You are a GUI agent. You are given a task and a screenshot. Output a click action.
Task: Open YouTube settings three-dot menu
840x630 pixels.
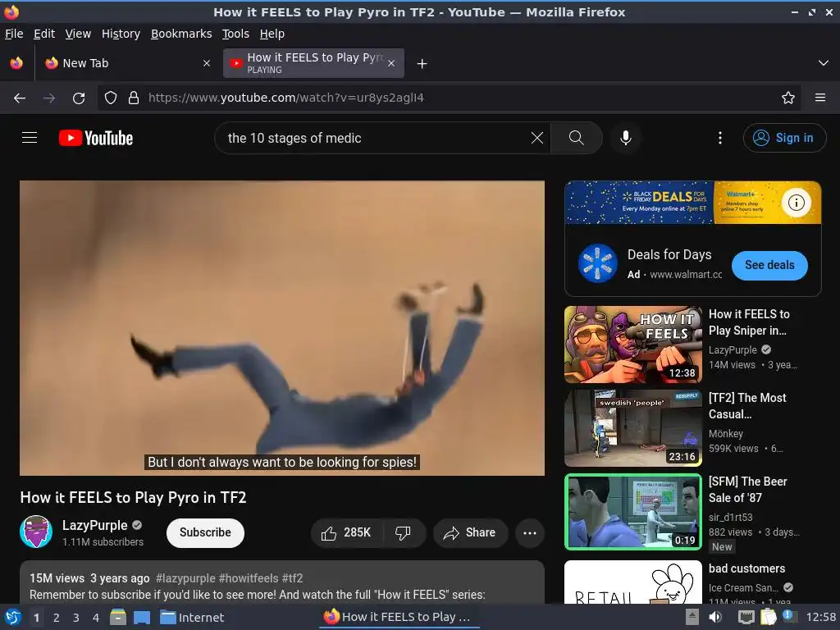point(720,138)
